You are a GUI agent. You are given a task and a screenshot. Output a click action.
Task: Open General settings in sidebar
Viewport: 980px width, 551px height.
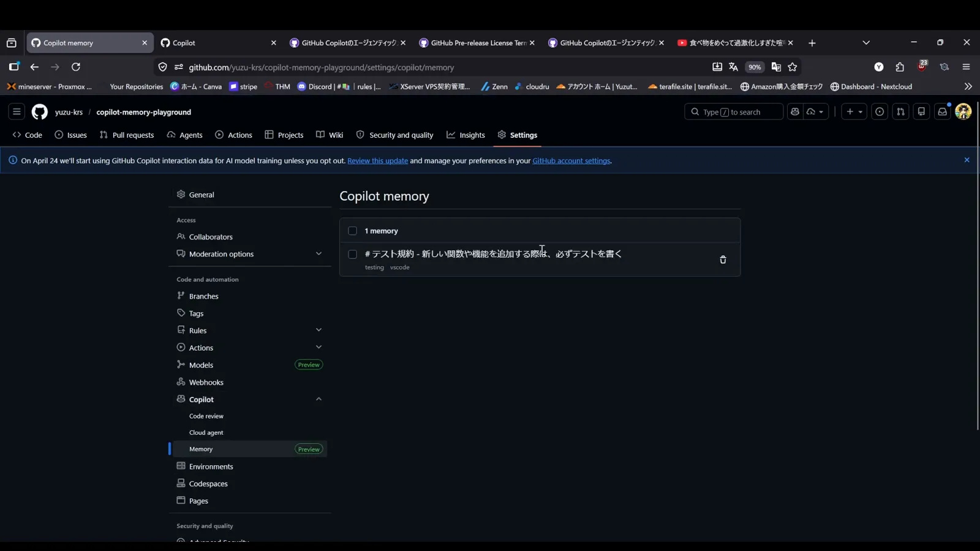[250, 195]
